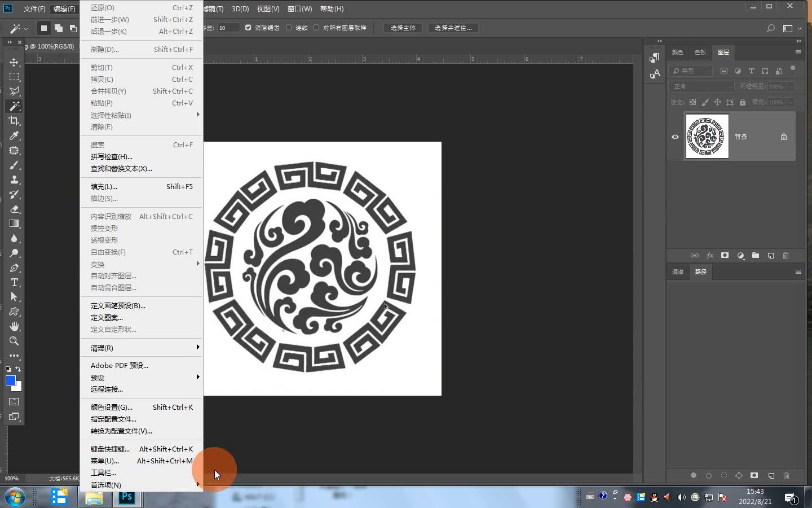Switch to the 通道 tab
812x508 pixels.
678,271
